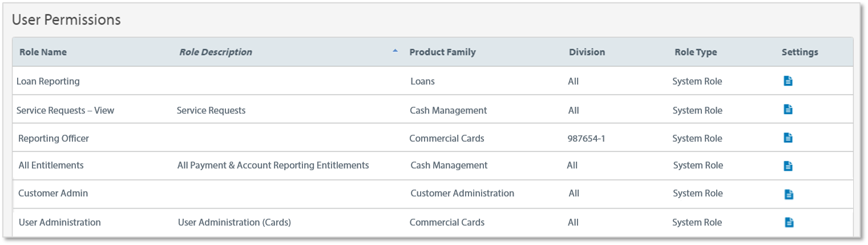Sort by Product Family column header

click(442, 52)
